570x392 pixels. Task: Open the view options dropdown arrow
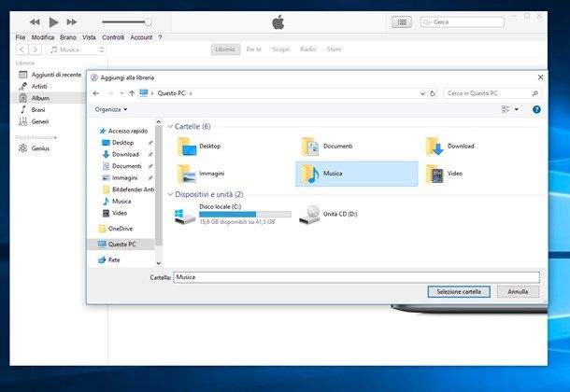coord(516,109)
